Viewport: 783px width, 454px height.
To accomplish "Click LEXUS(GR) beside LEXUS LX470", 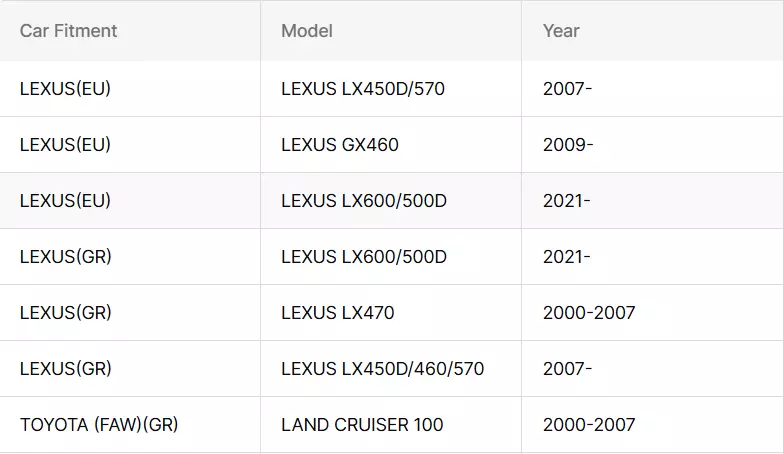I will [x=66, y=313].
